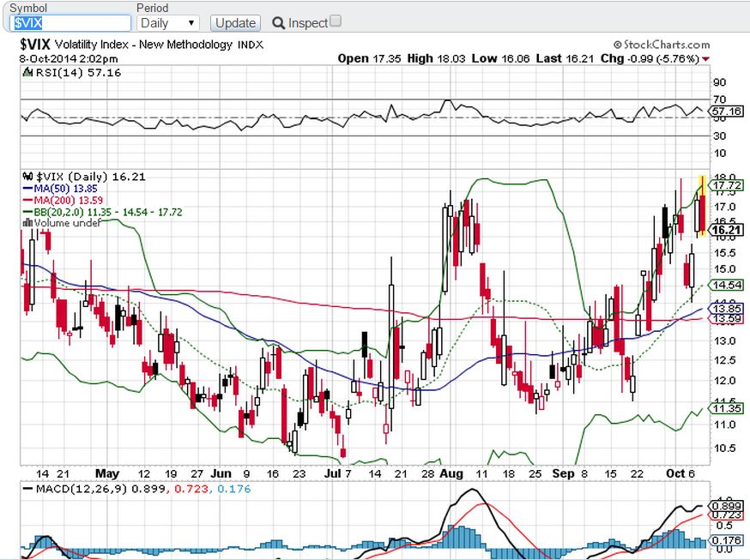Open the Period dropdown set to Daily
This screenshot has width=750, height=560.
coord(167,23)
